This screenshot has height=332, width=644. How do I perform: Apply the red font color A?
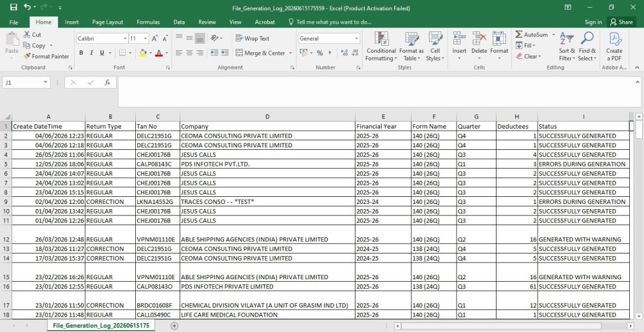[x=158, y=53]
